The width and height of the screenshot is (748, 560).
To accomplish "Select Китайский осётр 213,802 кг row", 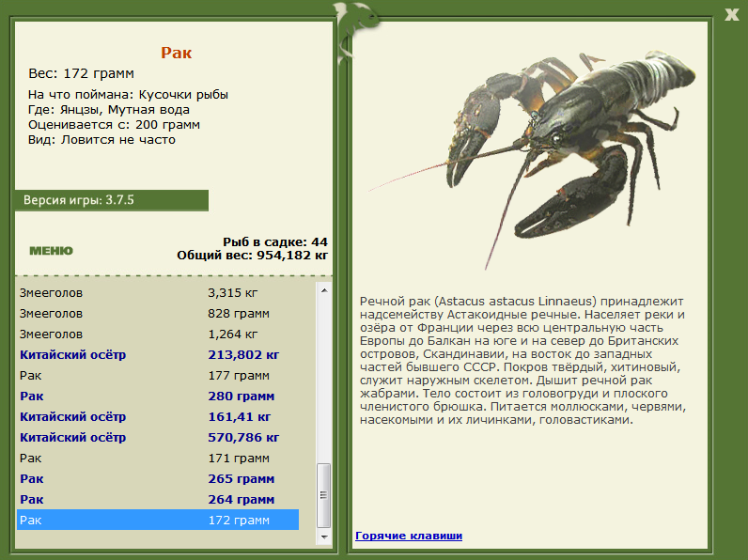I will point(158,355).
